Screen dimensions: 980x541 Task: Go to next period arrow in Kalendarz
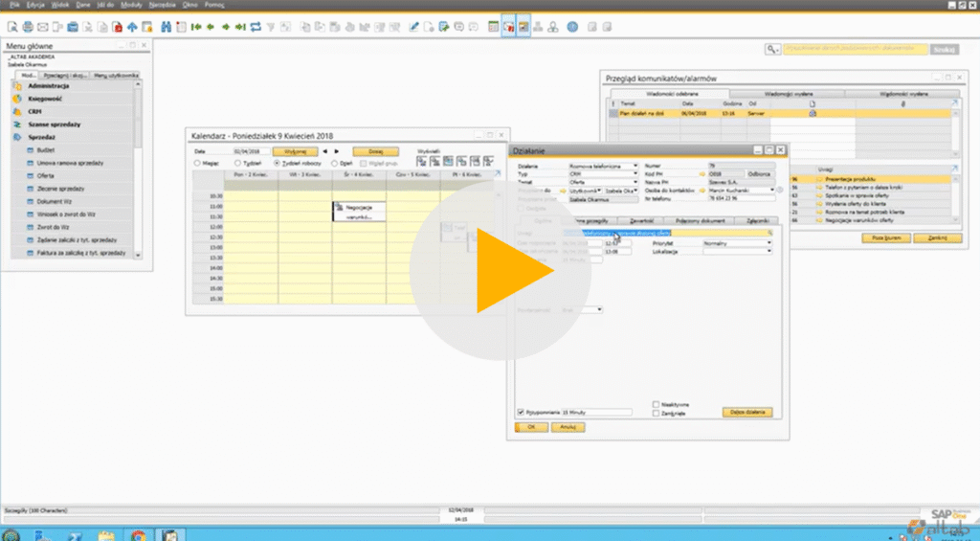point(336,151)
